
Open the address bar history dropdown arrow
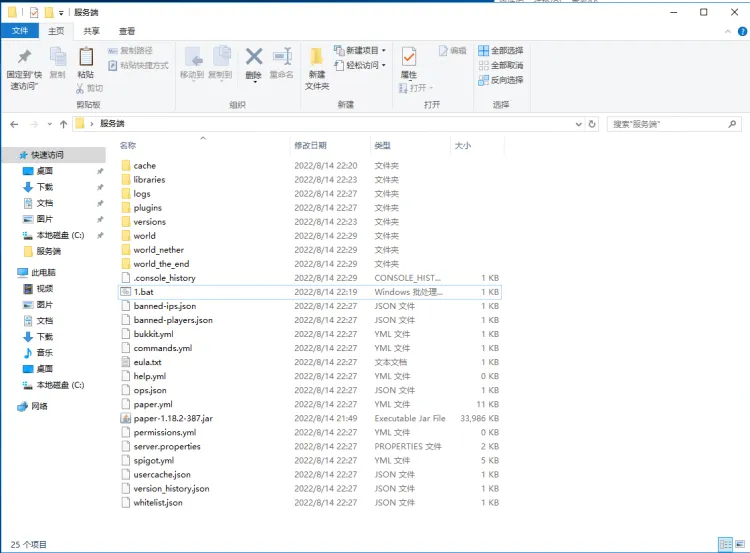point(578,124)
